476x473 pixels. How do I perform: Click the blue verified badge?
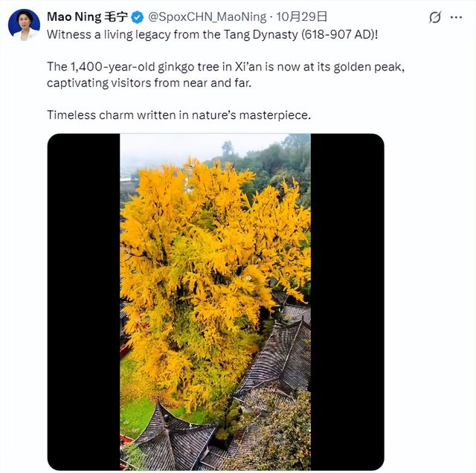click(138, 17)
